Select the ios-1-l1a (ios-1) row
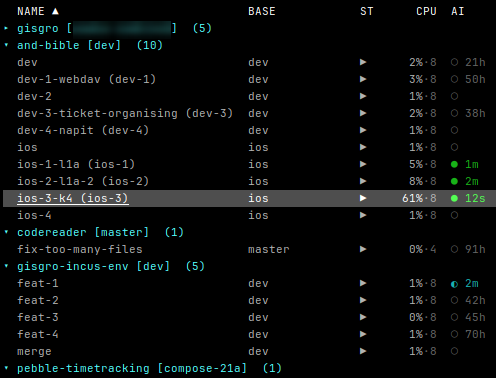The height and width of the screenshot is (378, 496). tap(249, 164)
